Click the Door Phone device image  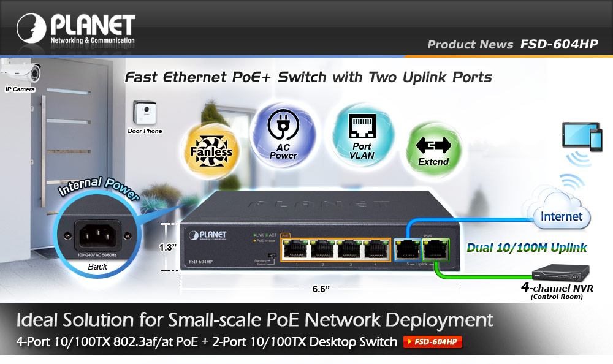tap(145, 112)
